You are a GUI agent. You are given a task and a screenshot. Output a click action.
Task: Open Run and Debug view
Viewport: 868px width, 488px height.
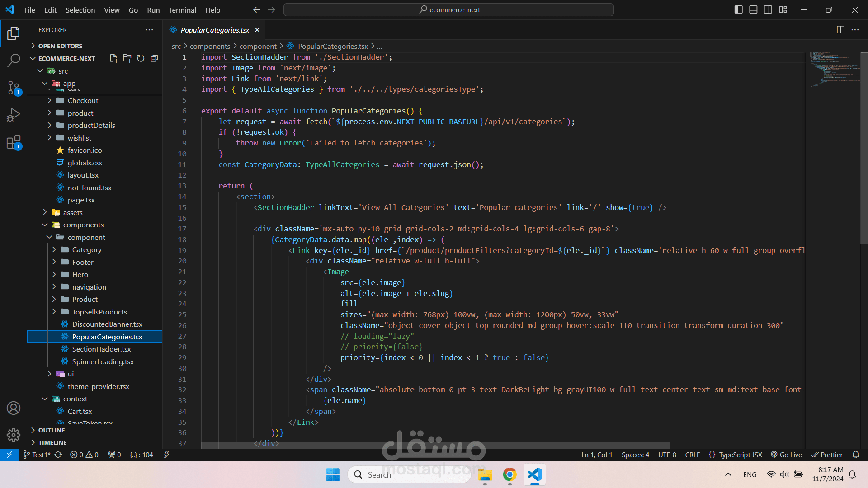(14, 115)
